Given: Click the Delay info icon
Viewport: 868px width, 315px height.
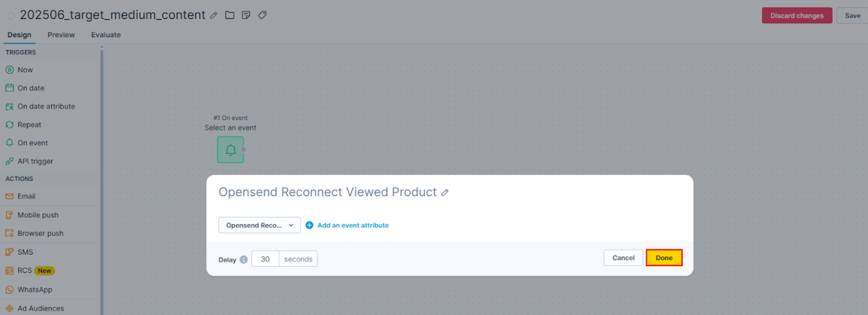Looking at the screenshot, I should click(x=244, y=259).
